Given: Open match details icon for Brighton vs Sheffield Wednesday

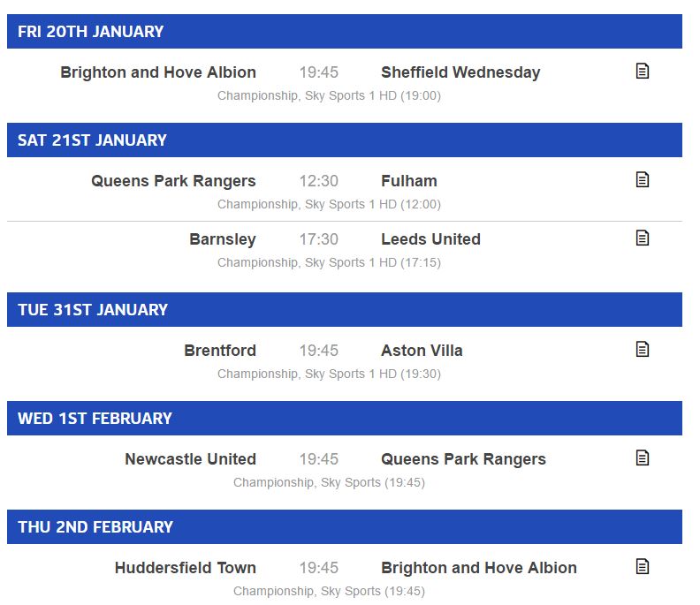Looking at the screenshot, I should [642, 71].
